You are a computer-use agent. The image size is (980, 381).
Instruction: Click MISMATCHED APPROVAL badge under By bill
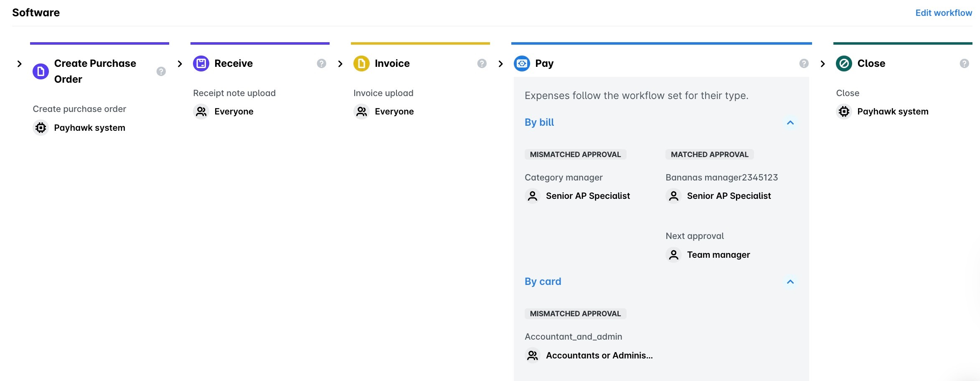(575, 155)
